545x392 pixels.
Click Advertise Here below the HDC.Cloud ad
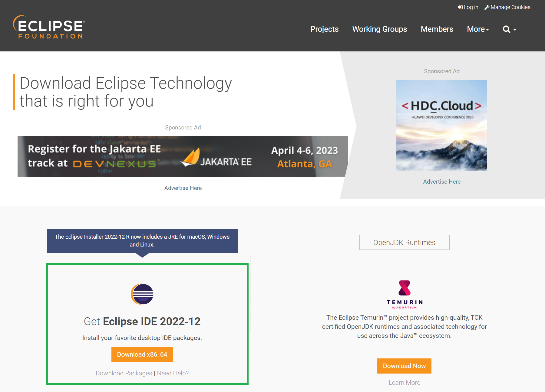click(x=442, y=181)
